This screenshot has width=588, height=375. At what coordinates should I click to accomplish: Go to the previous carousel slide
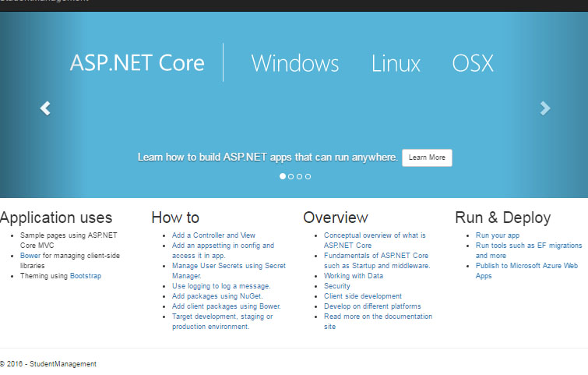(45, 108)
